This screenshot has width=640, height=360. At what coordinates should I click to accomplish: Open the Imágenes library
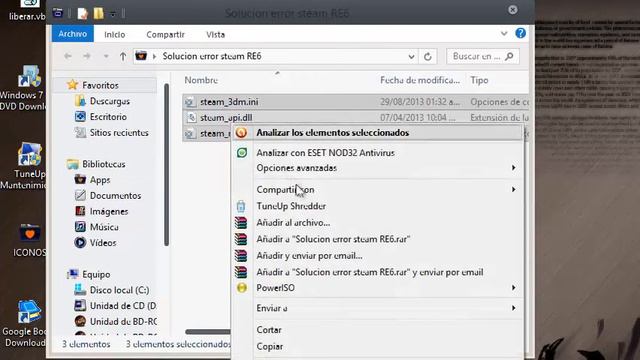coord(109,211)
